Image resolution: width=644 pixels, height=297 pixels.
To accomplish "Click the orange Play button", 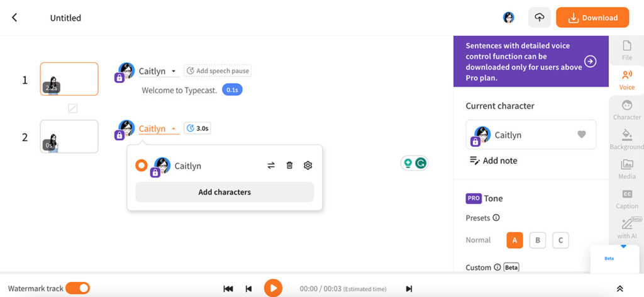I will tap(273, 288).
